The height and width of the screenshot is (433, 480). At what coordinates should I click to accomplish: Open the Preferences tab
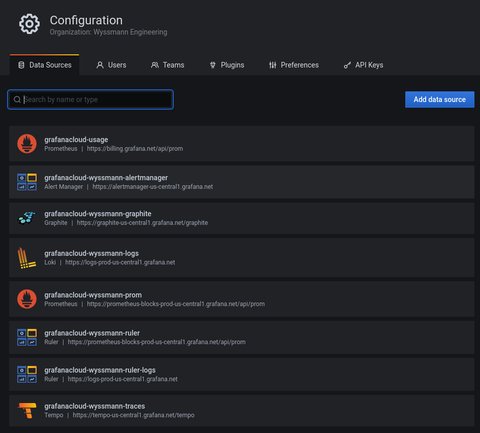pos(294,65)
